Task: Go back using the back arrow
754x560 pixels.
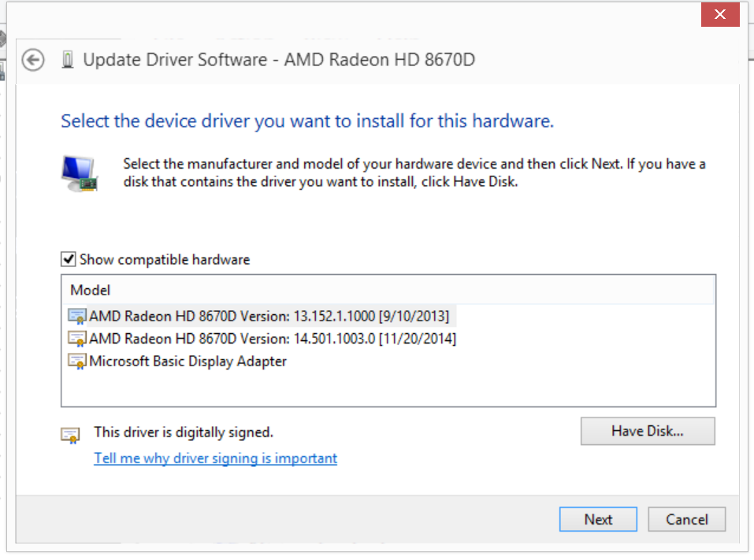Action: [x=33, y=60]
